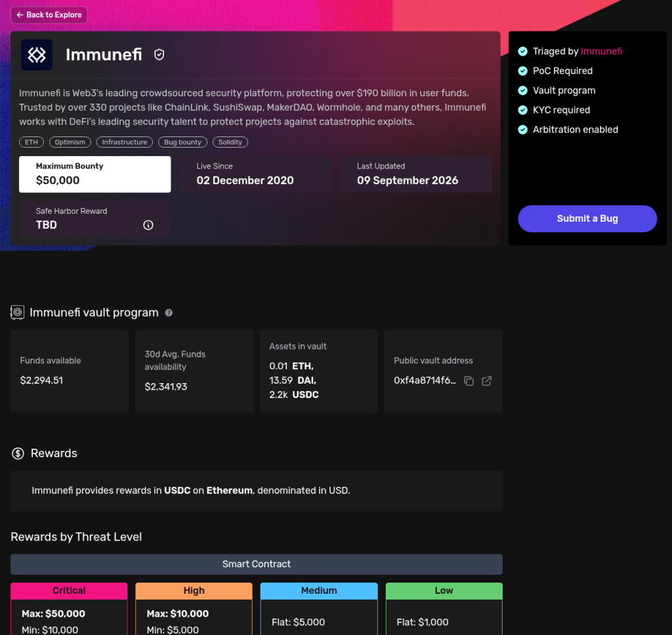This screenshot has height=635, width=672.
Task: Open the Safe Harbor Reward info icon
Action: pos(148,225)
